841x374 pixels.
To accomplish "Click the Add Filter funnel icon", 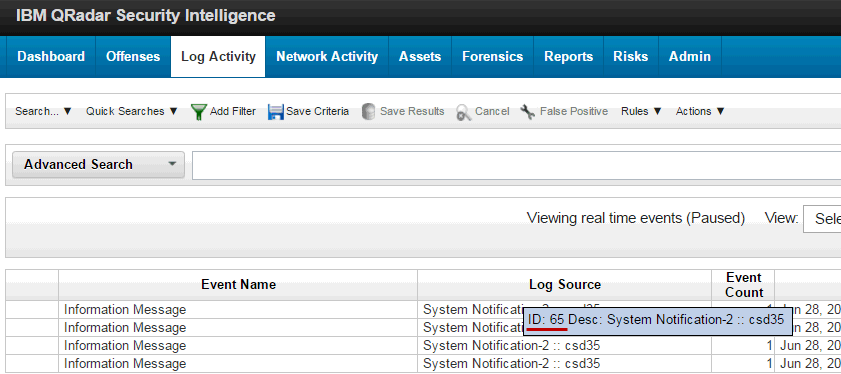I will tap(199, 112).
